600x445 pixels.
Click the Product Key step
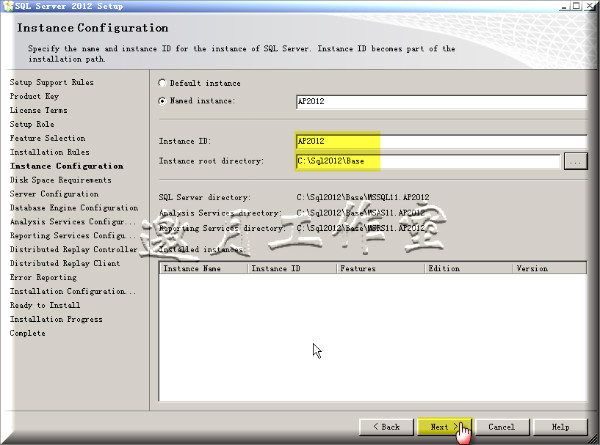click(34, 96)
